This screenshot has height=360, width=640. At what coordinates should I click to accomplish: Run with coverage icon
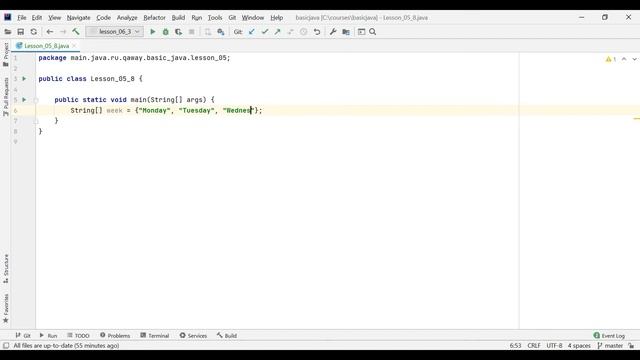tap(178, 32)
